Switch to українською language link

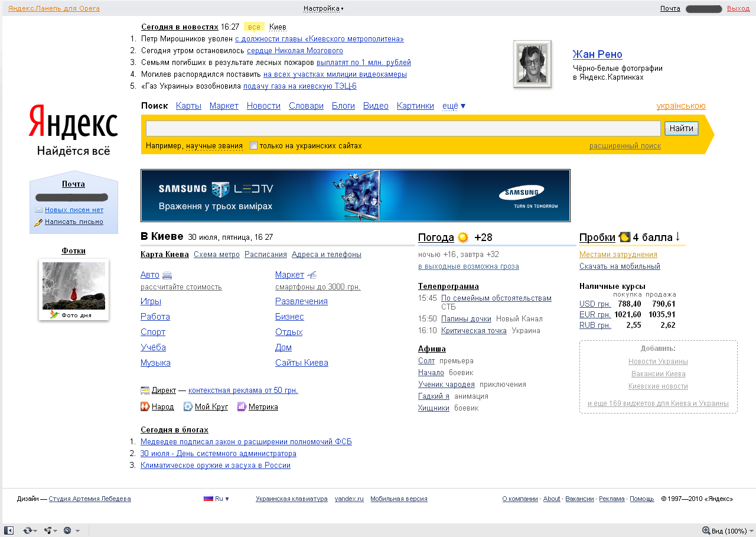pos(681,106)
